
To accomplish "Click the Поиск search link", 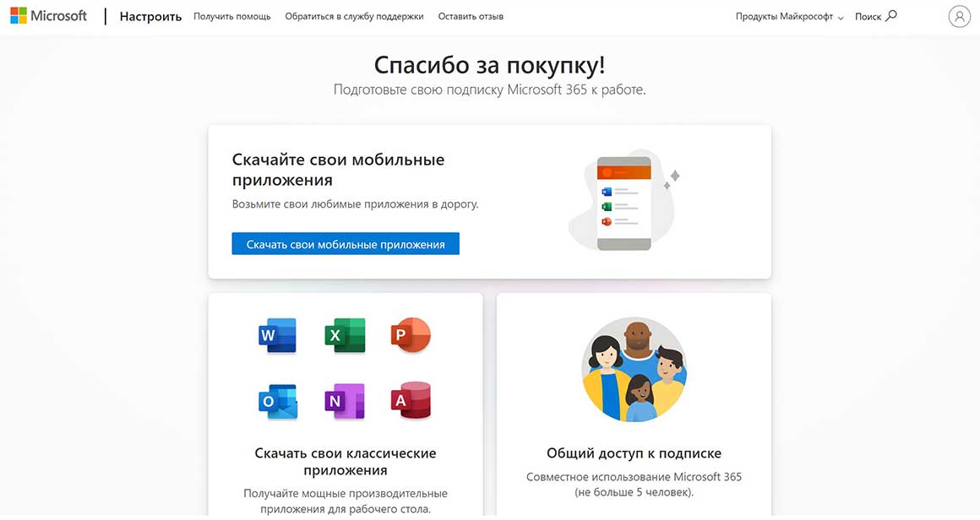I will click(875, 16).
